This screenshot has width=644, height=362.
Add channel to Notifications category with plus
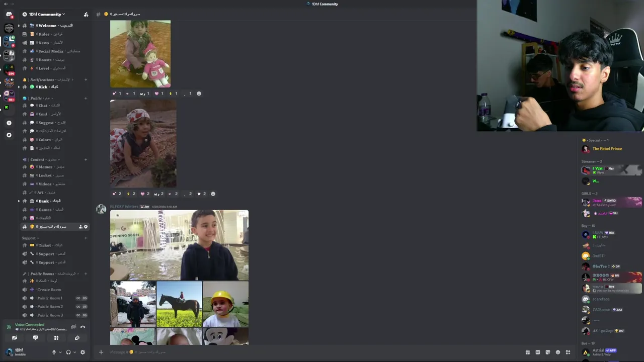click(x=86, y=79)
